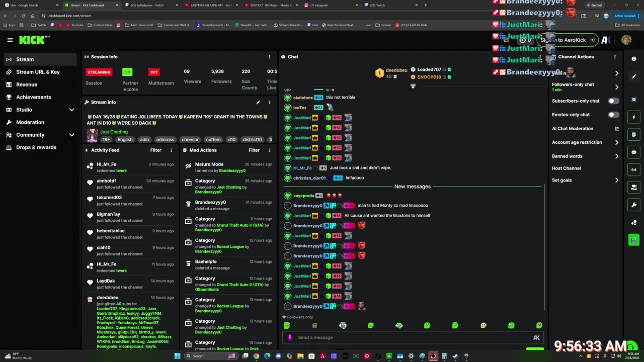Click the English stream tag
Viewport: 644px width, 362px height.
(x=125, y=140)
